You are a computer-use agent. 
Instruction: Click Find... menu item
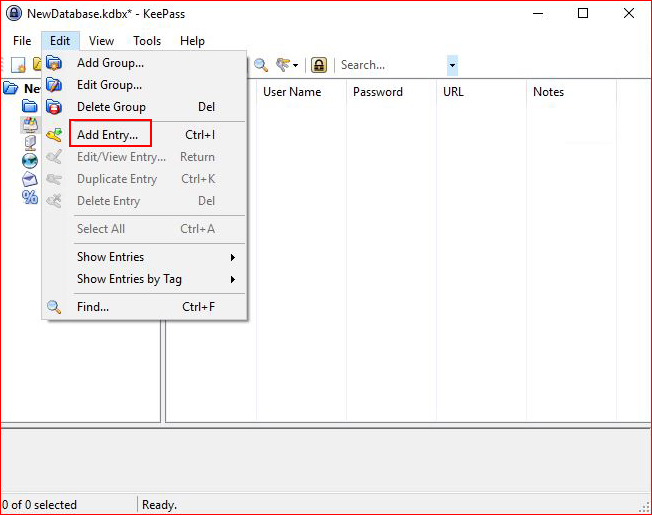click(144, 307)
